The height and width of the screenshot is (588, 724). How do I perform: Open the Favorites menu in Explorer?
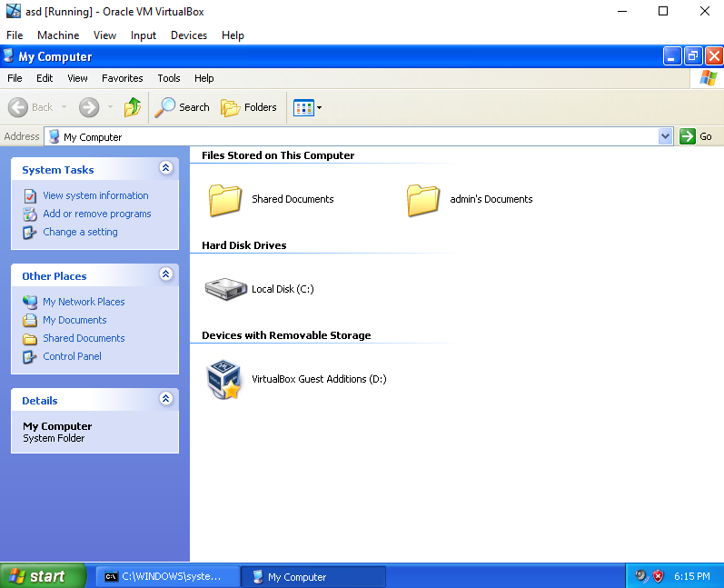coord(122,78)
